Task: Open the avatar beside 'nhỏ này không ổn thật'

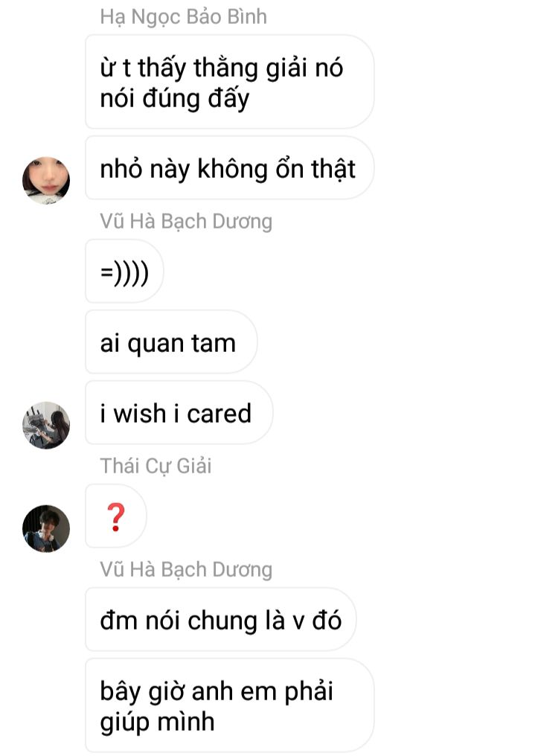Action: click(x=46, y=180)
